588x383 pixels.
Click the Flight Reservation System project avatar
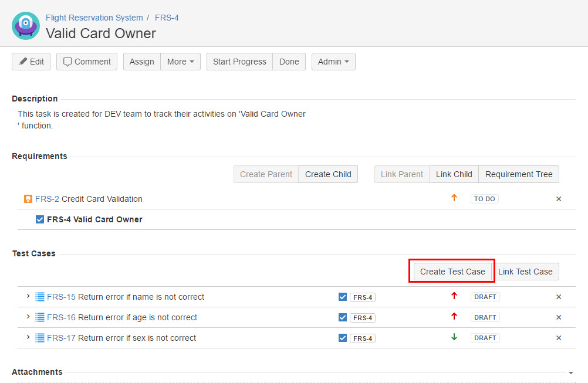26,26
